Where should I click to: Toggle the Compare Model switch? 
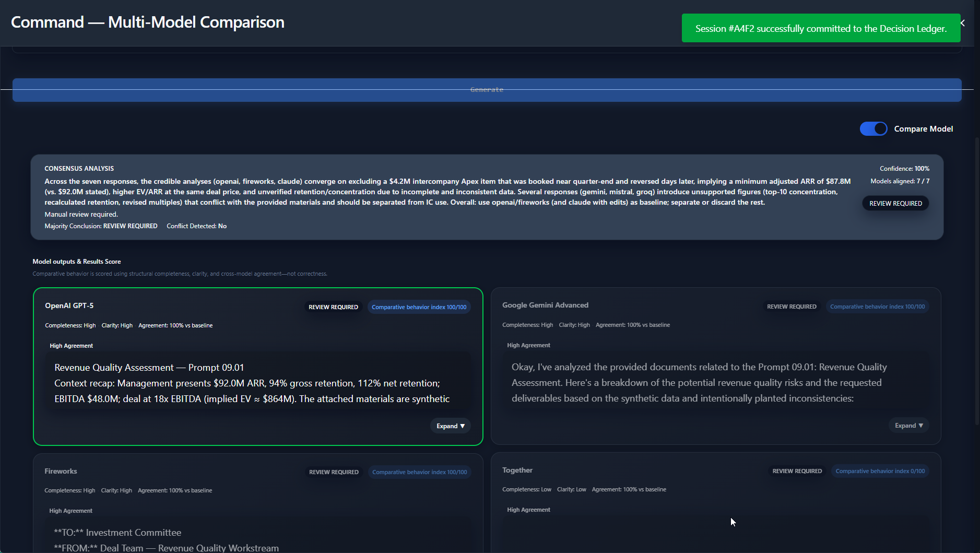873,128
